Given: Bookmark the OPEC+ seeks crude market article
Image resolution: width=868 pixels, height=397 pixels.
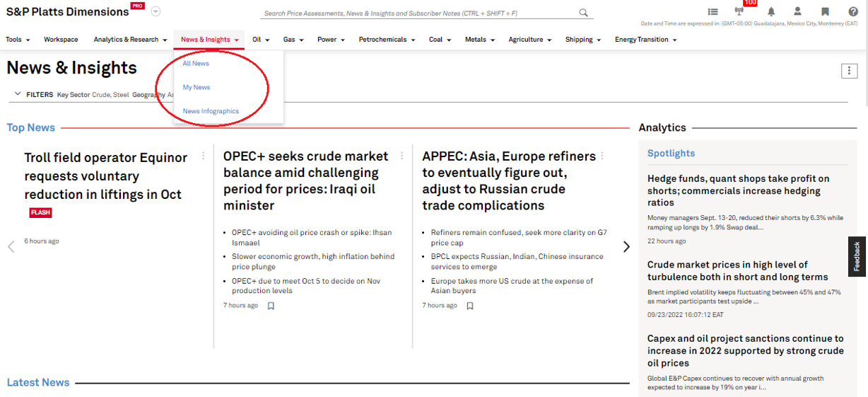Looking at the screenshot, I should click(x=271, y=306).
